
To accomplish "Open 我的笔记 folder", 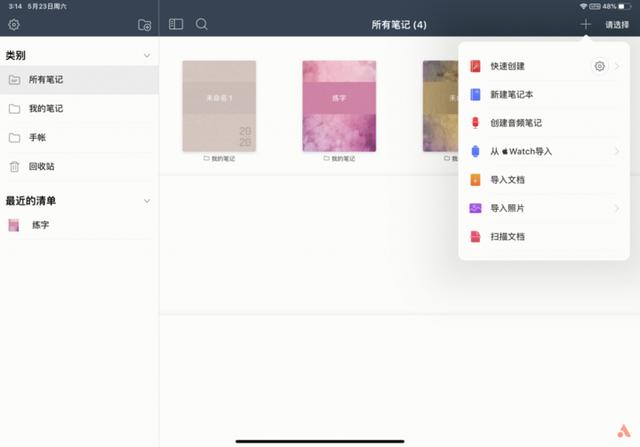I will 79,109.
